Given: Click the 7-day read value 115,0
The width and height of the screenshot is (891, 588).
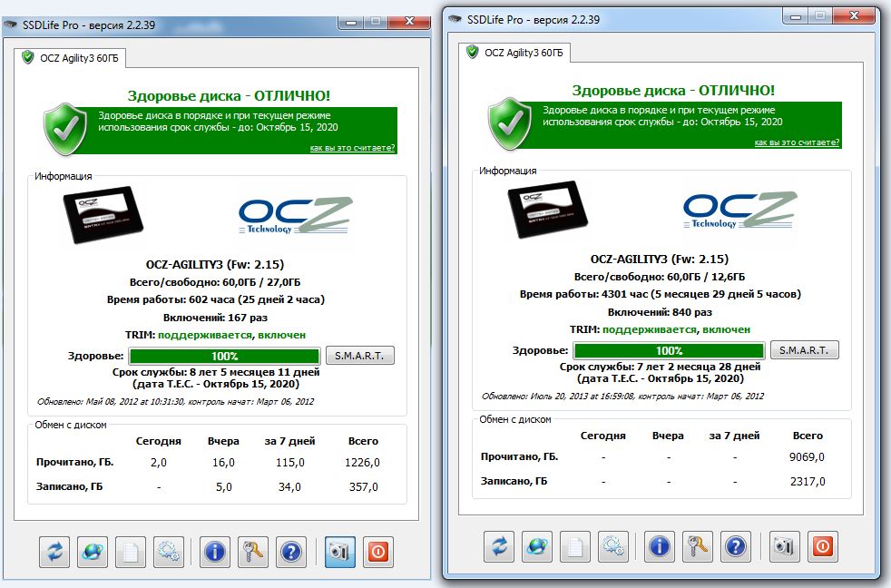Looking at the screenshot, I should click(289, 463).
